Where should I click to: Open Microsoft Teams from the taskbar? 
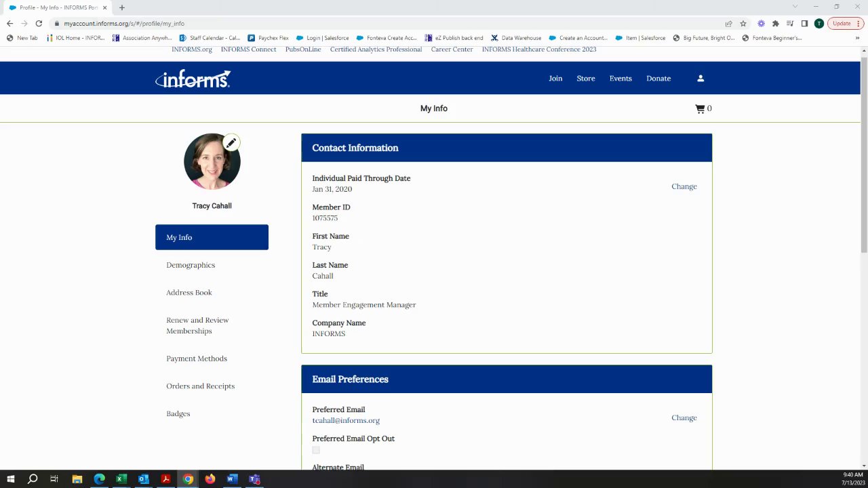(254, 479)
